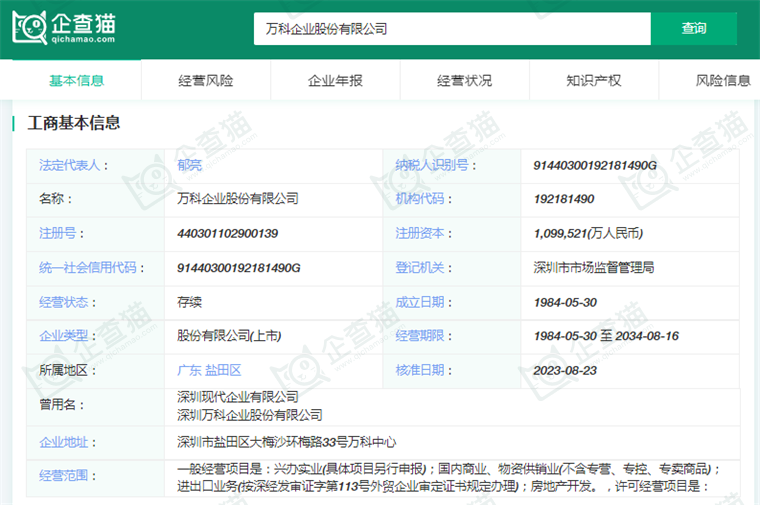Screen dimensions: 760x505
Task: Click the 所属地区 row label
Action: pyautogui.click(x=63, y=370)
